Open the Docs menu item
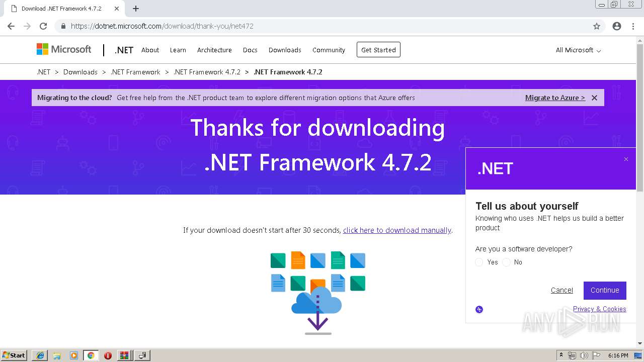Screen dimensions: 644x362 click(250, 50)
